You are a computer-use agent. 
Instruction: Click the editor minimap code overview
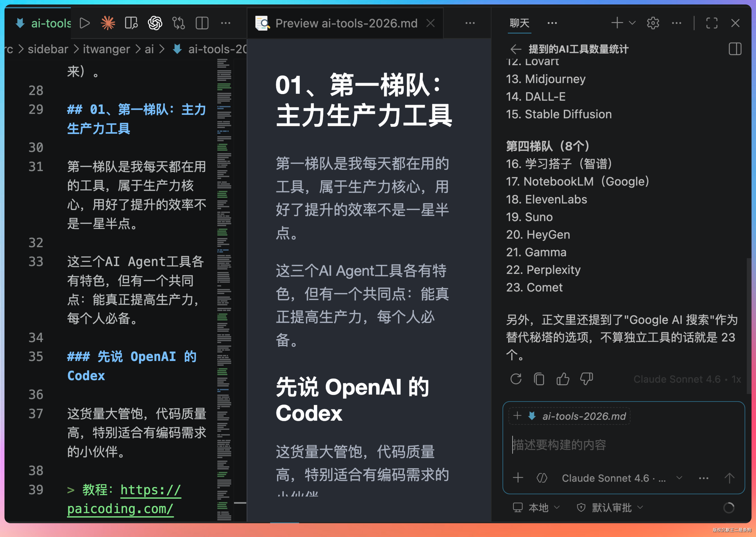tap(224, 265)
